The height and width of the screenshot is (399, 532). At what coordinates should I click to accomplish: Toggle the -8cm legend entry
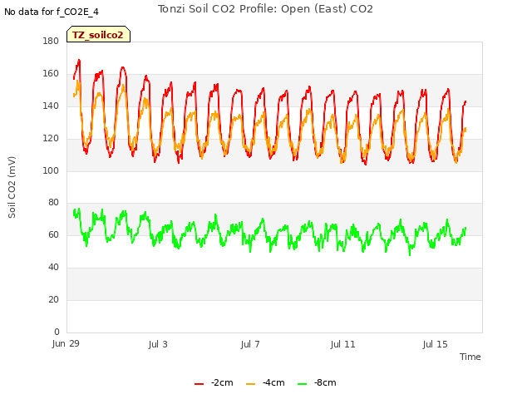click(317, 382)
